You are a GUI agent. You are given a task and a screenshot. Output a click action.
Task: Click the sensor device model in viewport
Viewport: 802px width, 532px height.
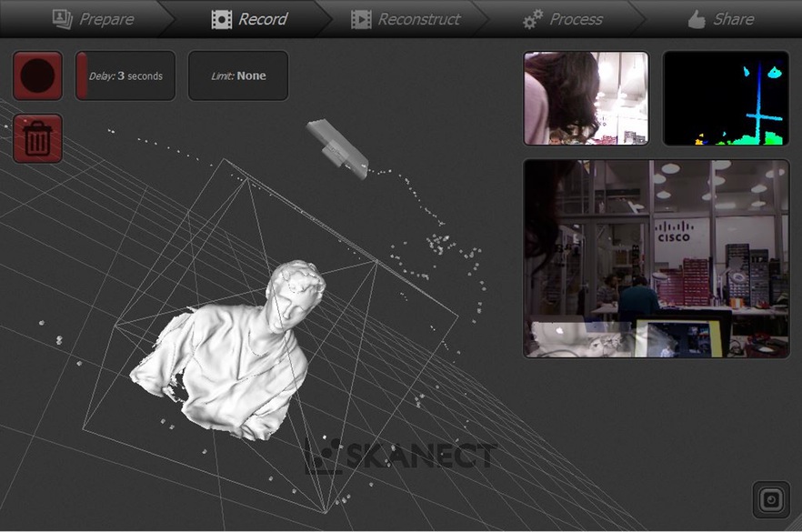click(x=337, y=148)
